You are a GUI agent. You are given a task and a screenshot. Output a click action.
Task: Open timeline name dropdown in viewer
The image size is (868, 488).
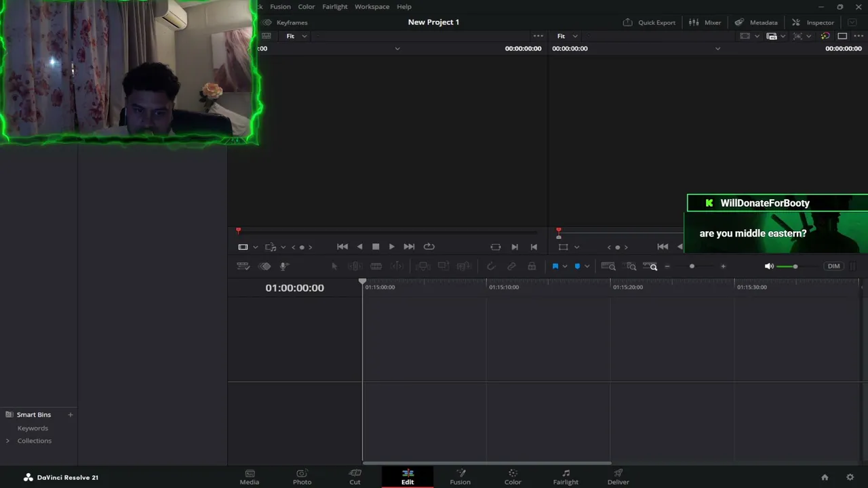[x=717, y=49]
